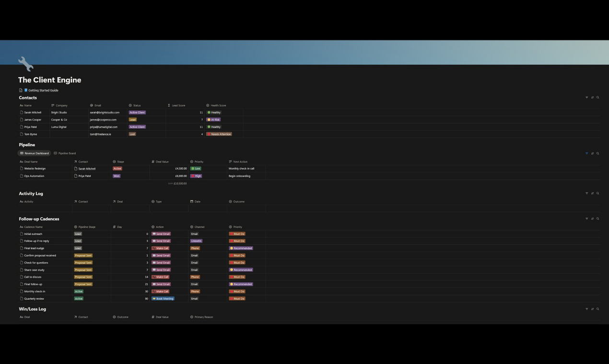The image size is (609, 364).
Task: Click The Client Engine page title
Action: coord(49,80)
